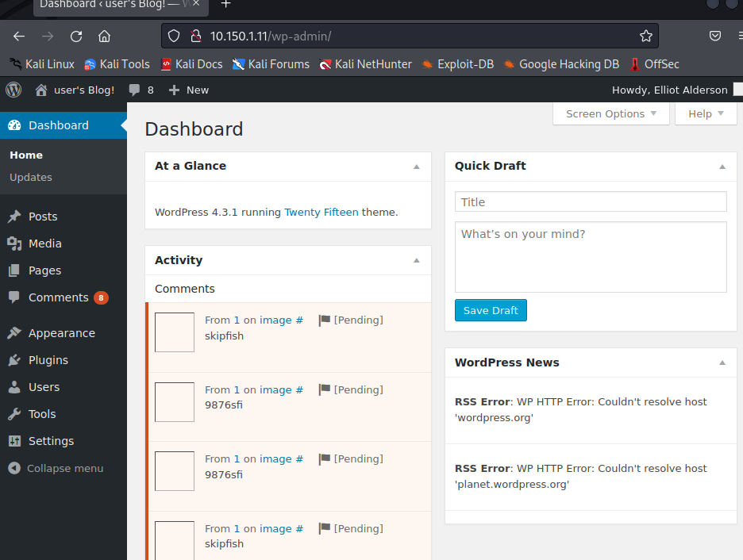Visit user's Blog! site from admin bar
The image size is (743, 560).
(x=75, y=90)
